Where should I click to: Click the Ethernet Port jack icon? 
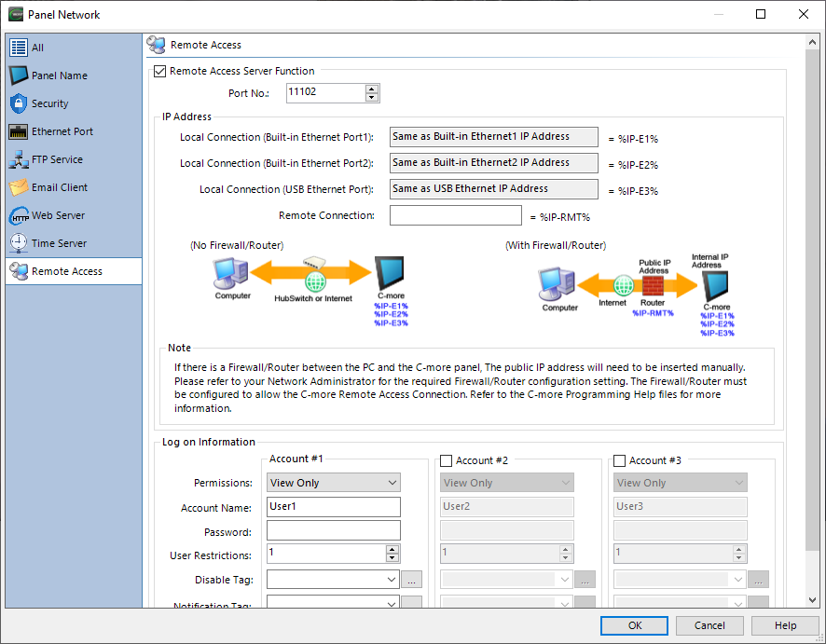[x=19, y=131]
